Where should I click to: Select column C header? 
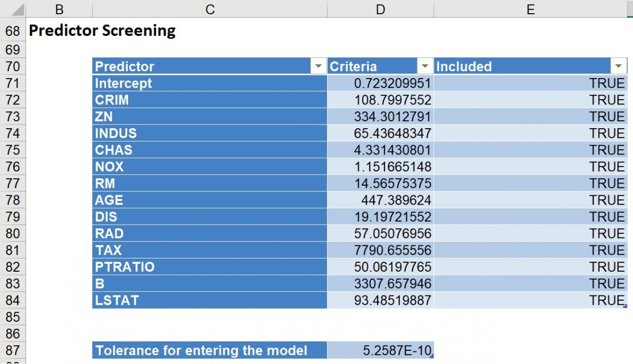(209, 9)
